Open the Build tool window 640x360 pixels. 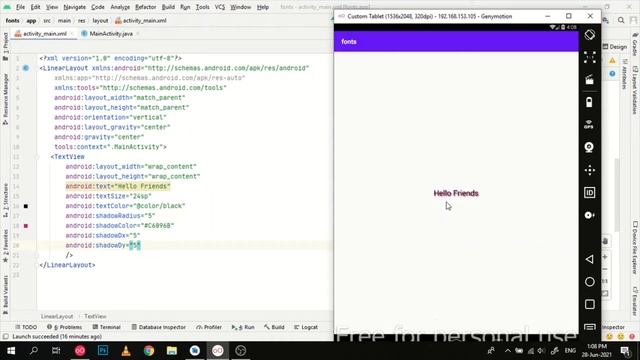point(274,327)
